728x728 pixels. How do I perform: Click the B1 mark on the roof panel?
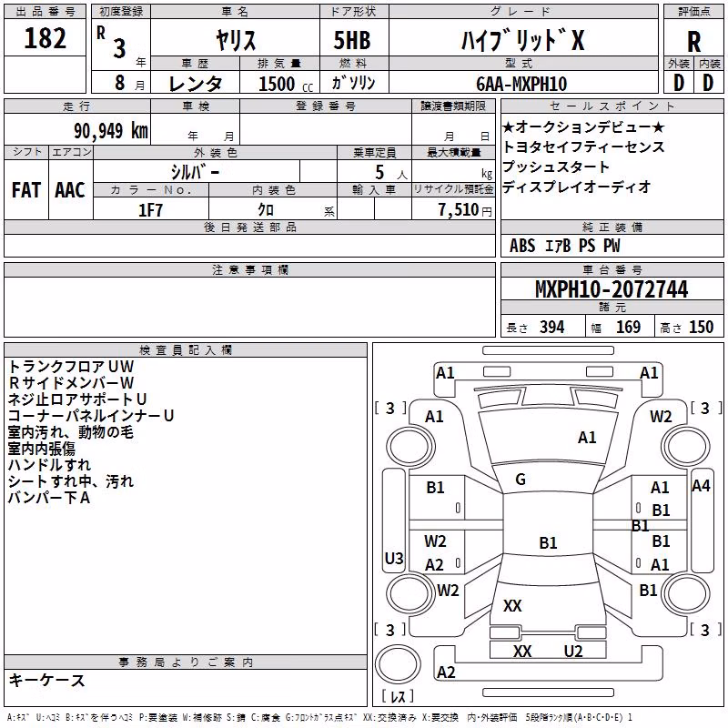pyautogui.click(x=548, y=542)
